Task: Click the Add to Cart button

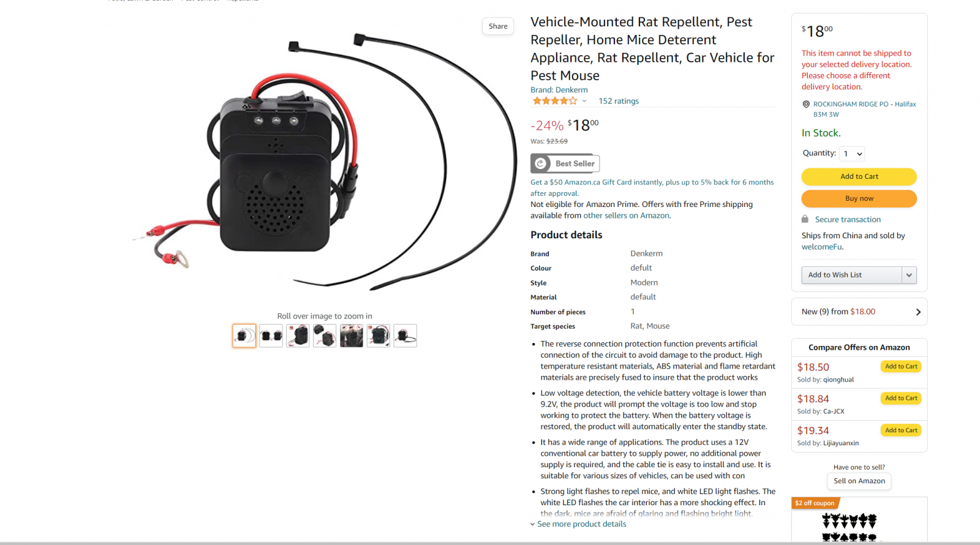Action: 859,176
